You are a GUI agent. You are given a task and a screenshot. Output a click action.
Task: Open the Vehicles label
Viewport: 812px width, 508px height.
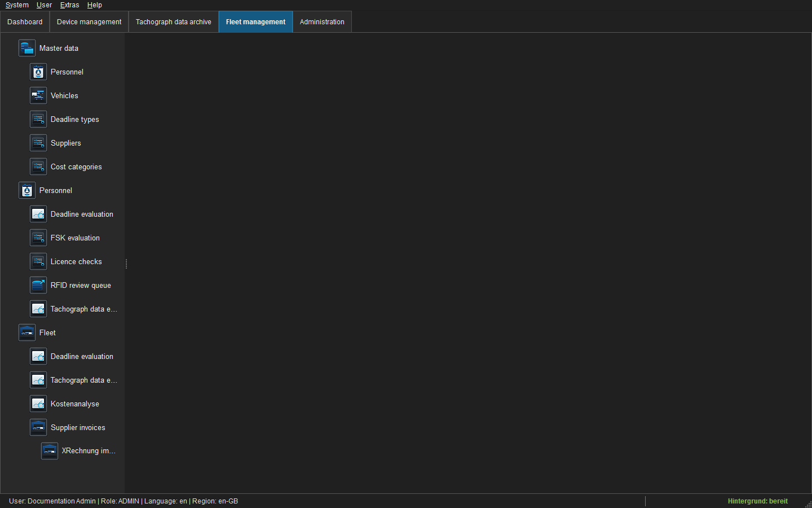pyautogui.click(x=64, y=96)
